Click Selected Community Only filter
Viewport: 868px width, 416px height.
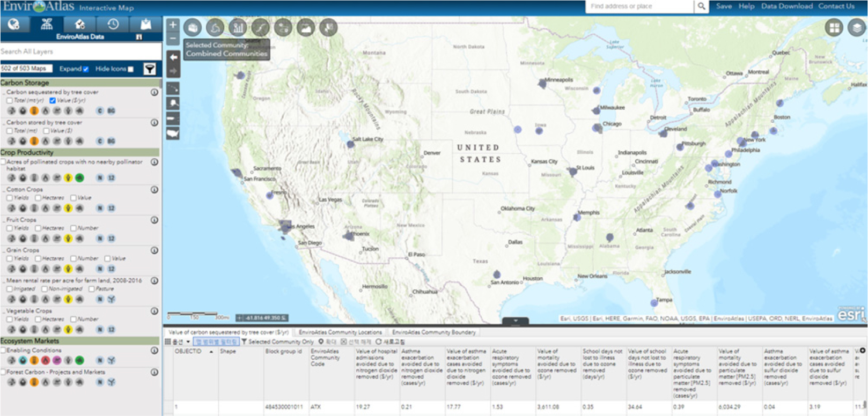pyautogui.click(x=277, y=341)
